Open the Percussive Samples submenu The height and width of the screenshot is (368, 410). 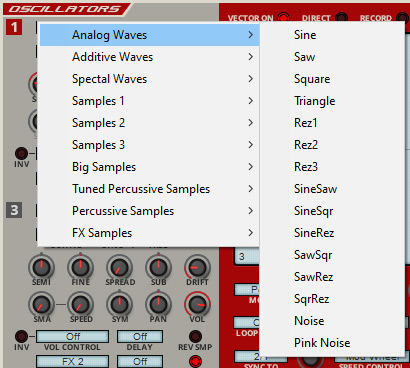pyautogui.click(x=149, y=211)
